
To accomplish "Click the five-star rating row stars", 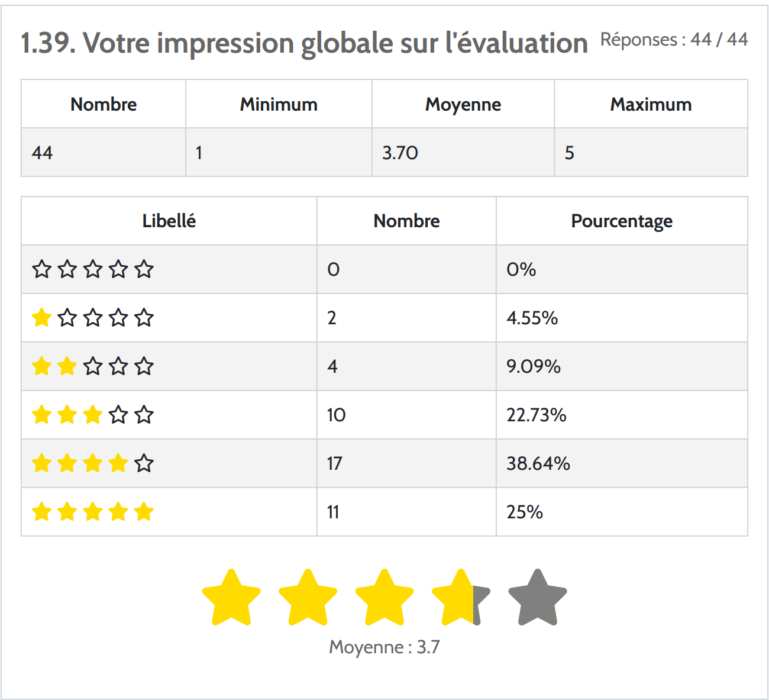I will (x=93, y=512).
